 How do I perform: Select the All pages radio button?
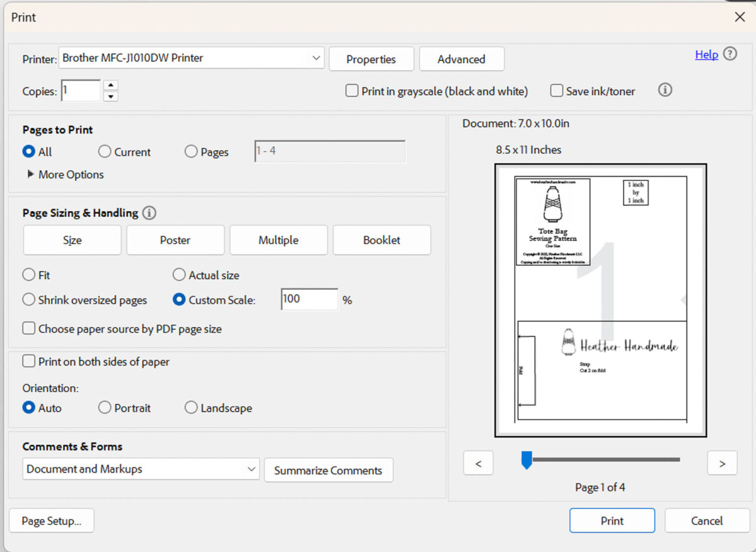click(x=28, y=152)
